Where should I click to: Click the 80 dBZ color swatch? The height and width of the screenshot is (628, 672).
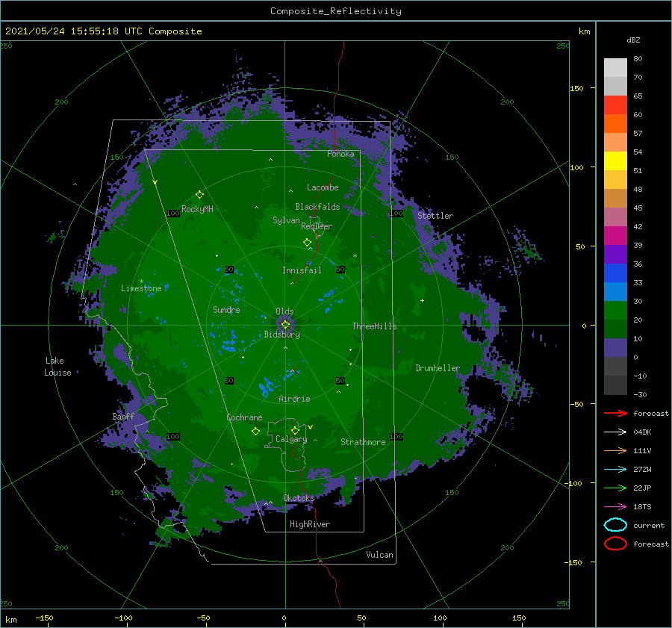(615, 67)
